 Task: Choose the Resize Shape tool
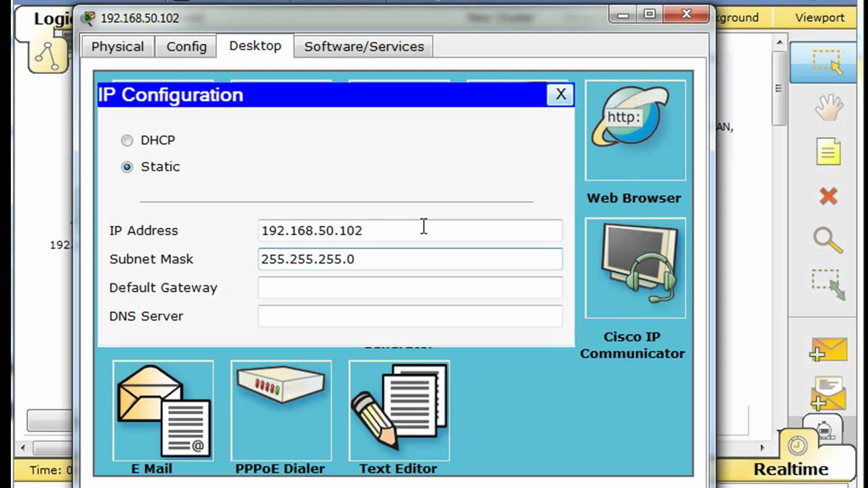828,285
